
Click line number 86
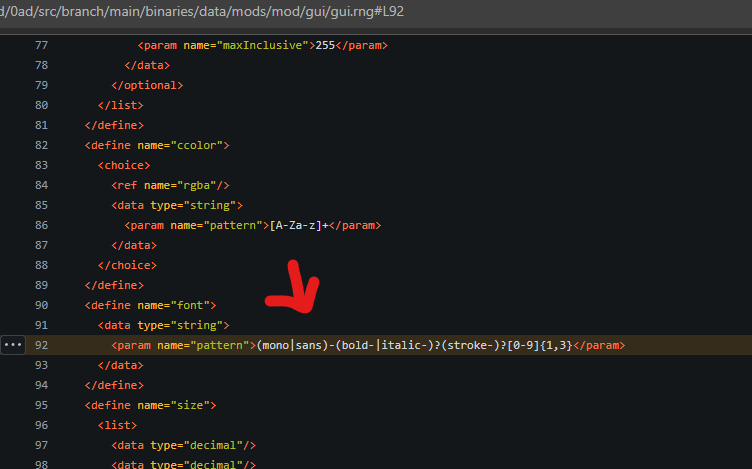point(41,225)
